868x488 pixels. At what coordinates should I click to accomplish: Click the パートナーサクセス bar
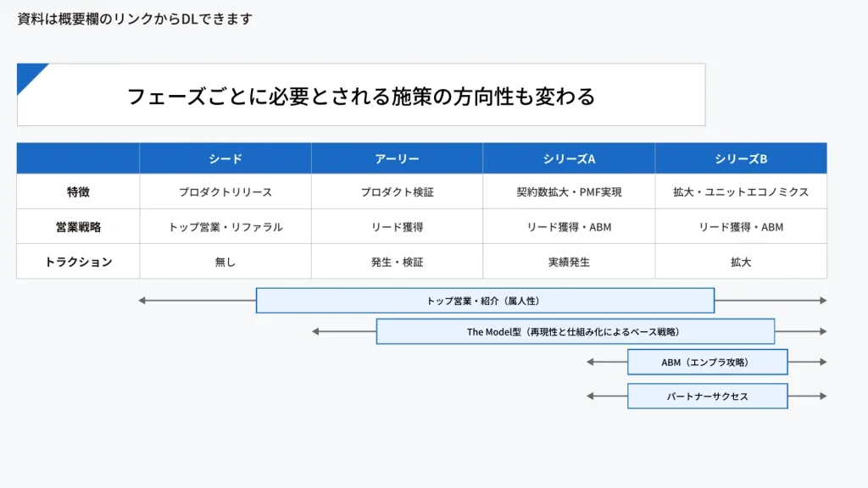(x=707, y=396)
